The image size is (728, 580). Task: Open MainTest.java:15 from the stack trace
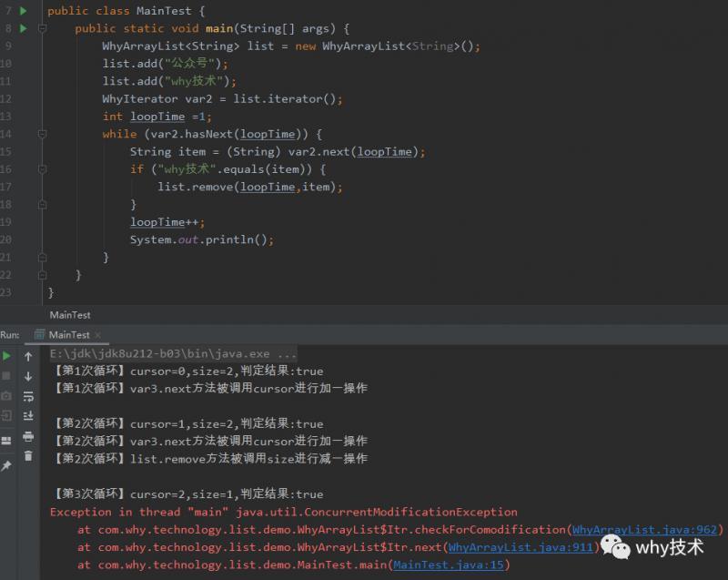point(449,565)
